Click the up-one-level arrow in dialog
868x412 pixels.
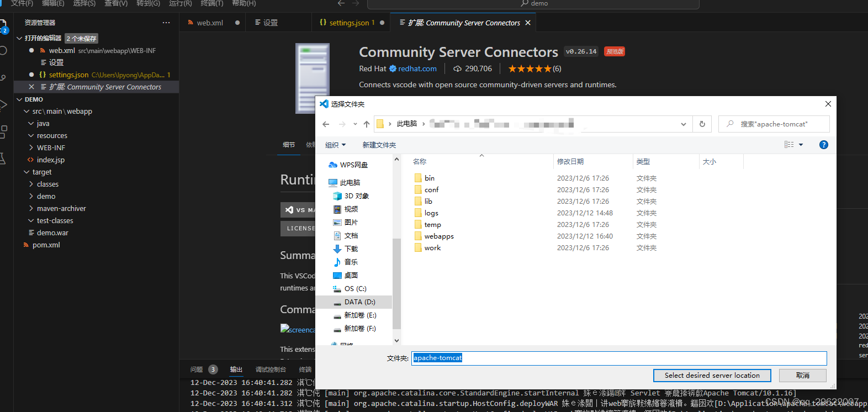click(367, 124)
